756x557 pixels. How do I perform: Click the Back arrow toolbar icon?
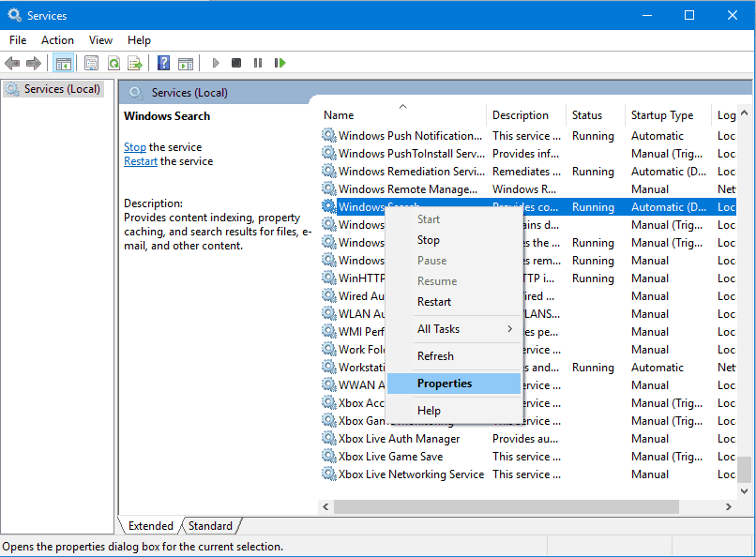coord(12,63)
